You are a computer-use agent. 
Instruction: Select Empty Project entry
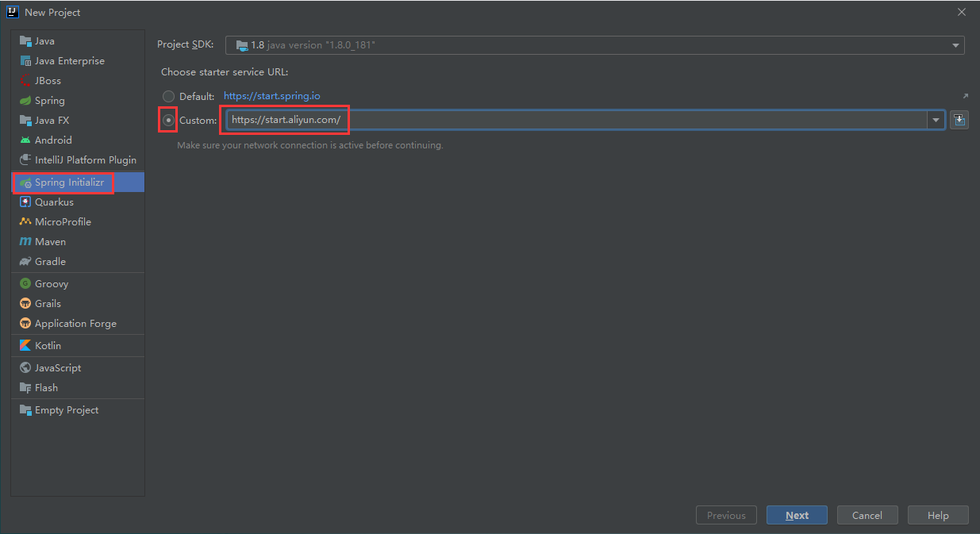78,410
